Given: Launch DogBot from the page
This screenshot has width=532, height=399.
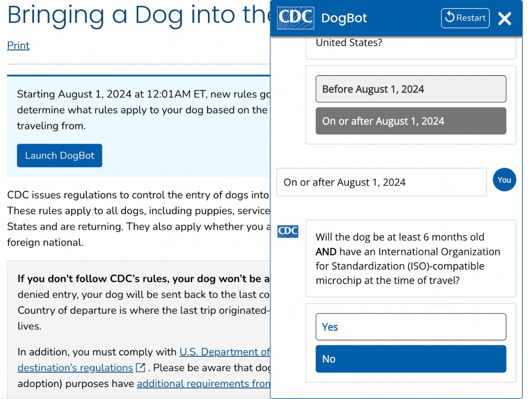Looking at the screenshot, I should pos(59,155).
